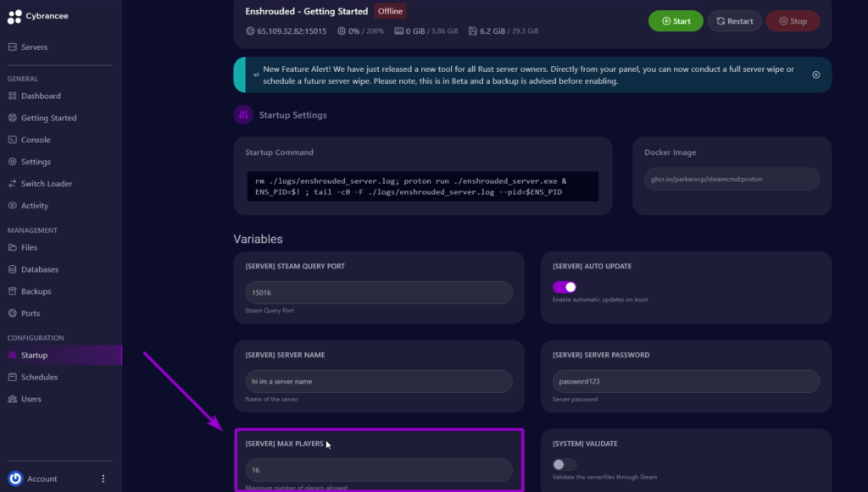This screenshot has width=868, height=492.
Task: Open Getting Started link in sidebar
Action: point(48,118)
